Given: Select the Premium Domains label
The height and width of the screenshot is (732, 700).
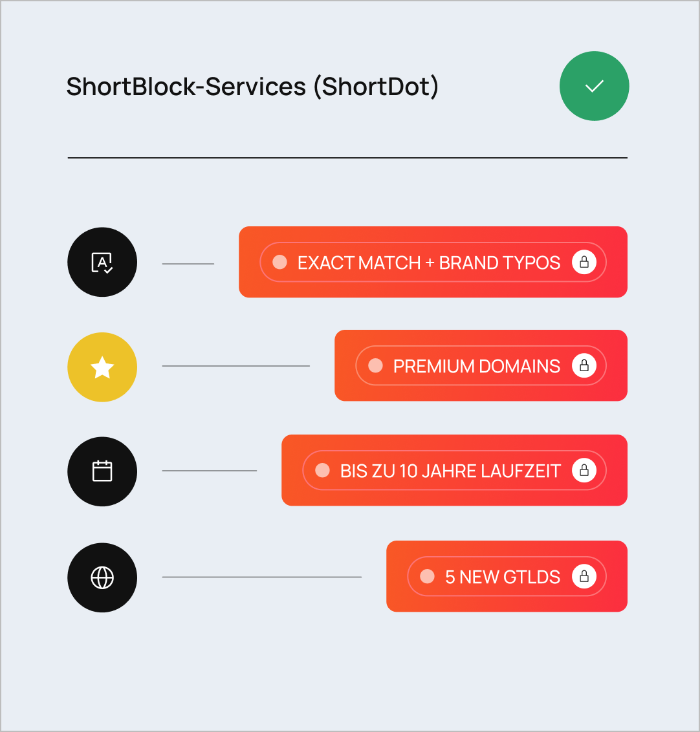Looking at the screenshot, I should [x=477, y=367].
